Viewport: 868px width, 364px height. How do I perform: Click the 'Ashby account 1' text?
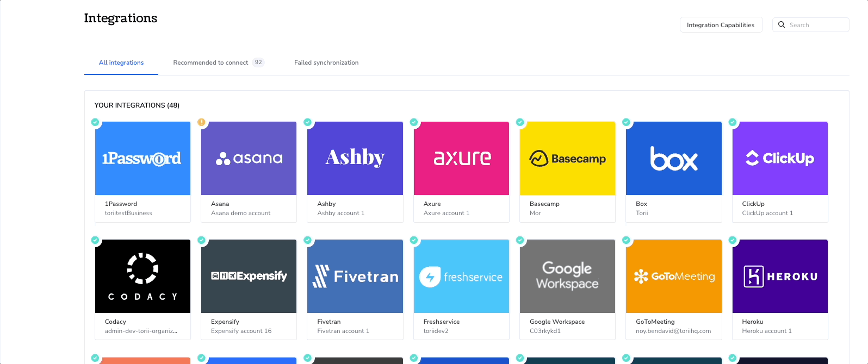pos(341,213)
